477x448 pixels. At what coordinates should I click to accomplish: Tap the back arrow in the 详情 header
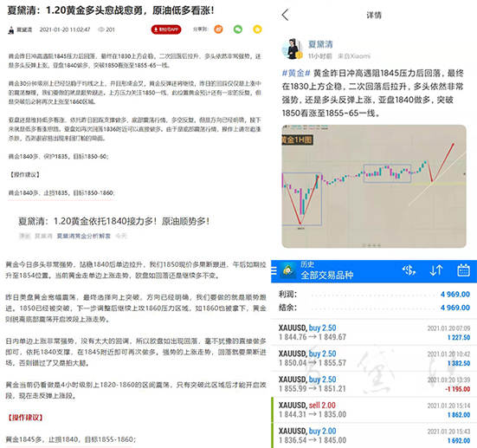pos(285,15)
